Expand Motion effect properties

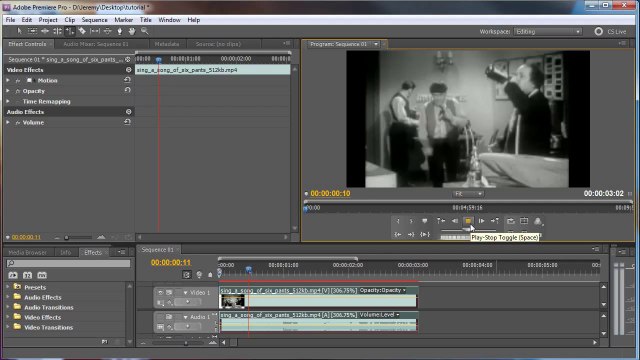coord(8,80)
